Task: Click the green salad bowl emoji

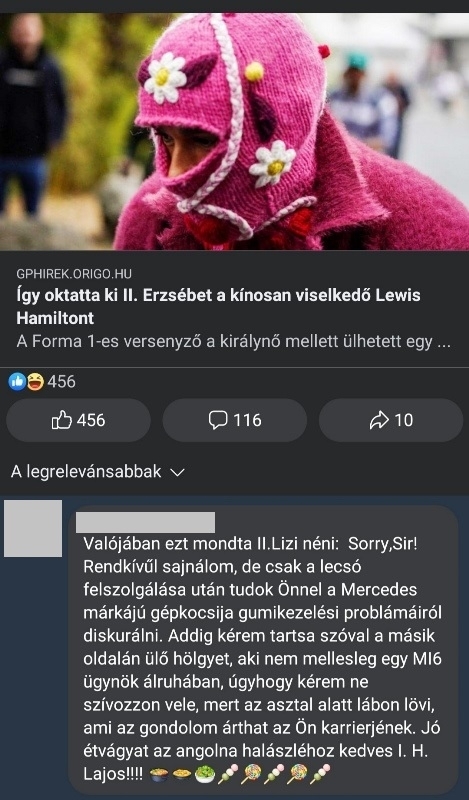Action: [205, 774]
